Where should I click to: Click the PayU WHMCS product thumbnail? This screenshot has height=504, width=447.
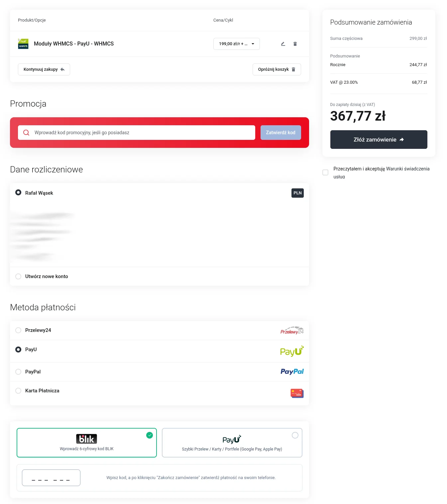23,44
